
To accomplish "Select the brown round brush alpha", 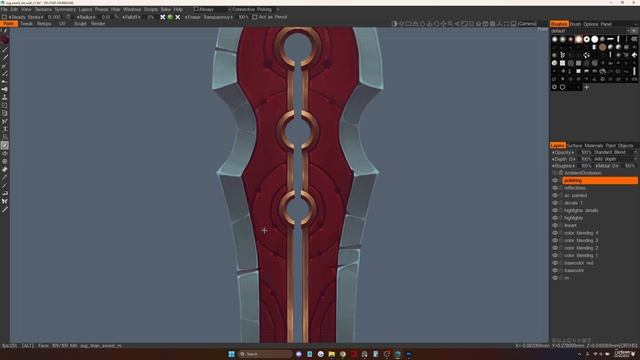I will click(602, 47).
